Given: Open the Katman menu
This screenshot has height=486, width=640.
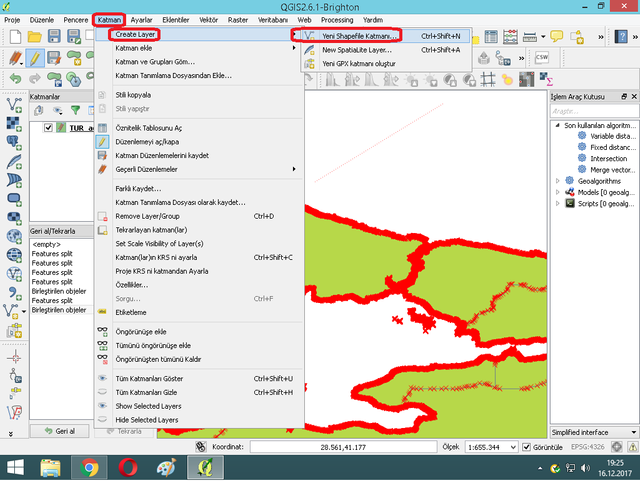Looking at the screenshot, I should [x=109, y=20].
